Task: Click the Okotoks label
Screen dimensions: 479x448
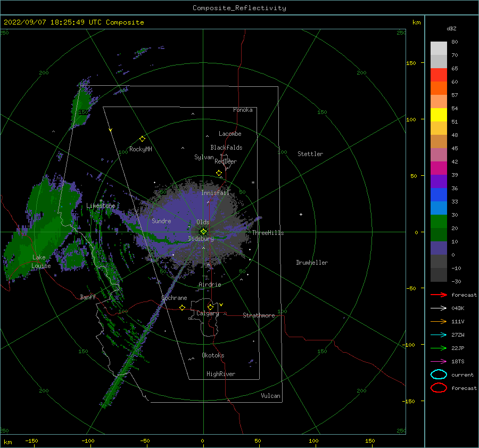Action: point(213,355)
